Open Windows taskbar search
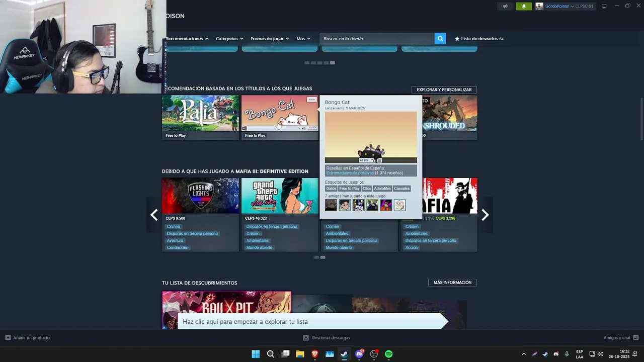 [x=271, y=354]
